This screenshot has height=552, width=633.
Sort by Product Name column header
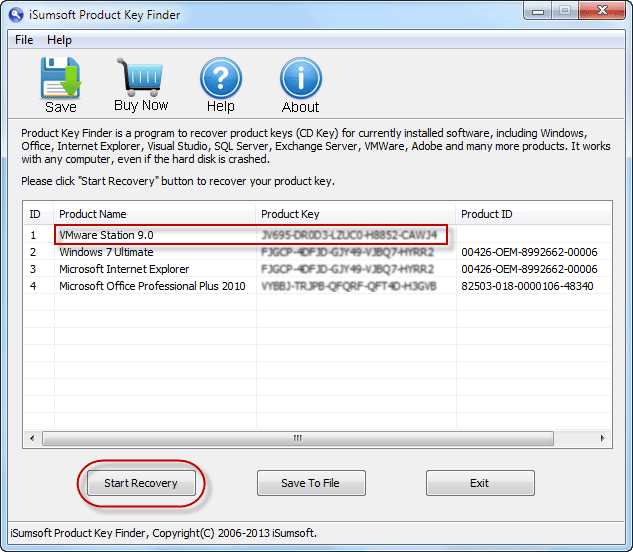click(155, 214)
